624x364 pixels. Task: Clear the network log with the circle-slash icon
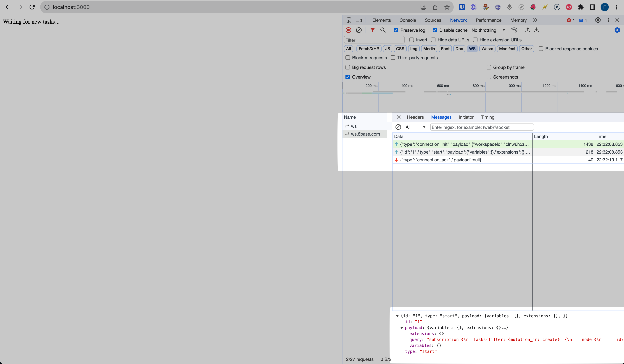[x=358, y=30]
